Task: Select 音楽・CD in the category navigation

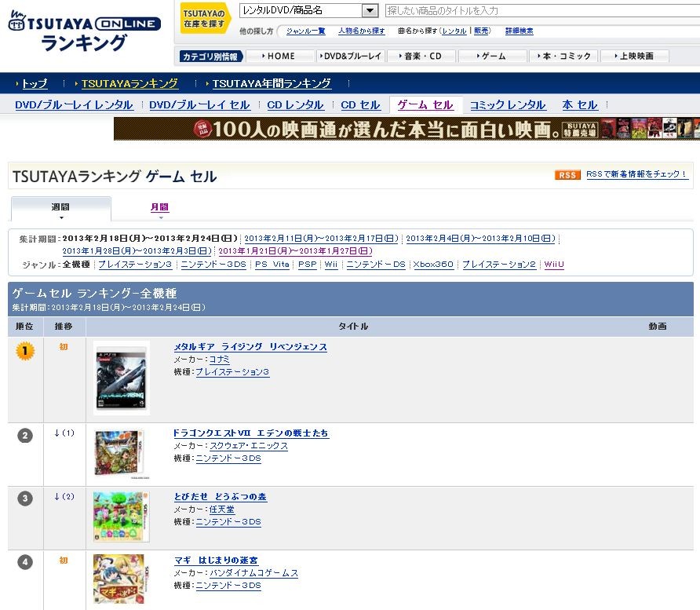Action: coord(421,56)
